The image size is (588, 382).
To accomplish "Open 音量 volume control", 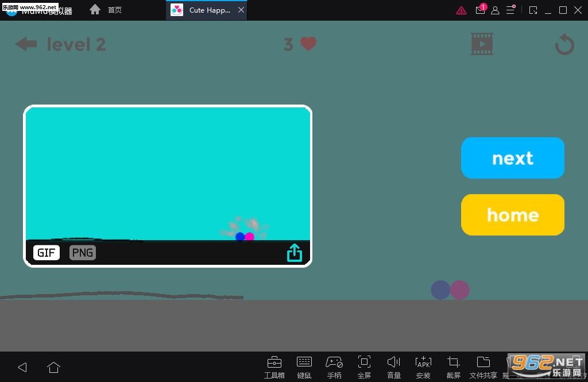I will (394, 366).
